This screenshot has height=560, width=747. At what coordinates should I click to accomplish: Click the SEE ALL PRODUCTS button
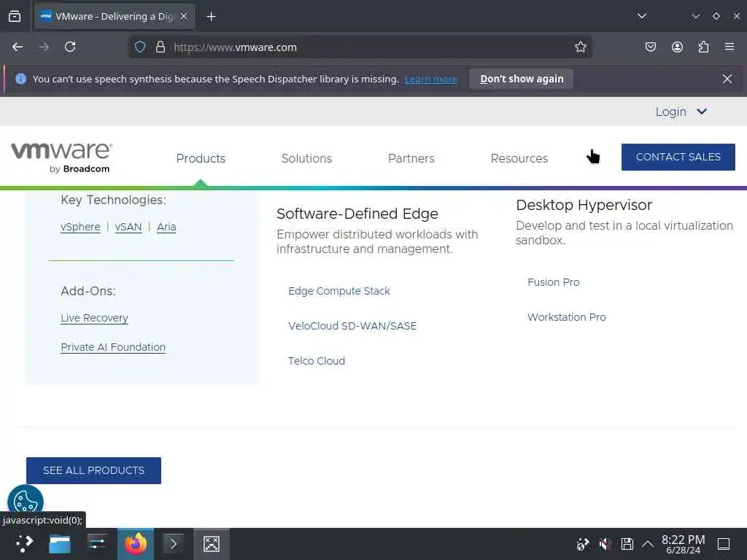pyautogui.click(x=93, y=470)
